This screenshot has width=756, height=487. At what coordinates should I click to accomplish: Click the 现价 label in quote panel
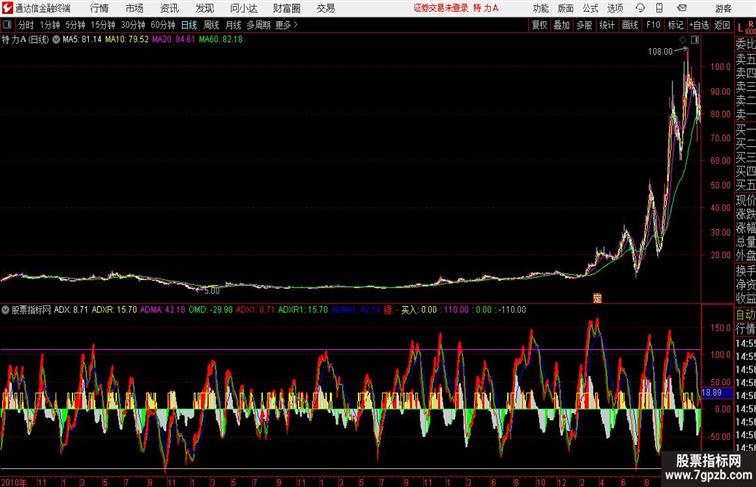pyautogui.click(x=745, y=200)
